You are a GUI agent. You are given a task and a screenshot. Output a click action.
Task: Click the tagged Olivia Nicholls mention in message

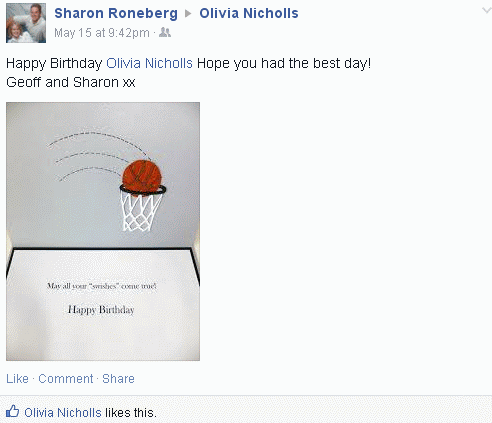click(149, 63)
